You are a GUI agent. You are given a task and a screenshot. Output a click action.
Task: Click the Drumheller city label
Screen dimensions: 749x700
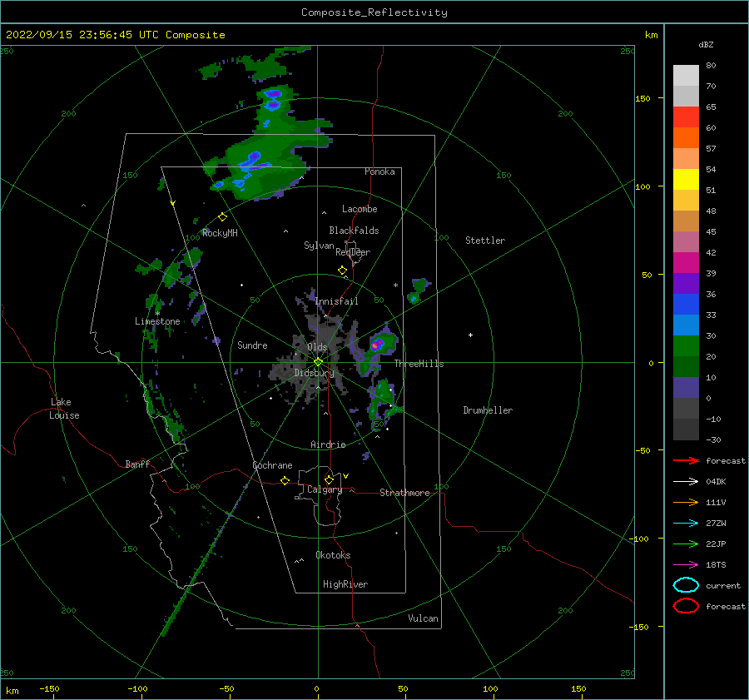pyautogui.click(x=487, y=410)
